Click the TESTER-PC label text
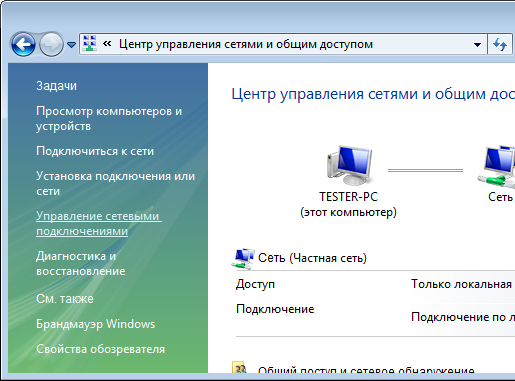This screenshot has height=381, width=515. (x=348, y=197)
